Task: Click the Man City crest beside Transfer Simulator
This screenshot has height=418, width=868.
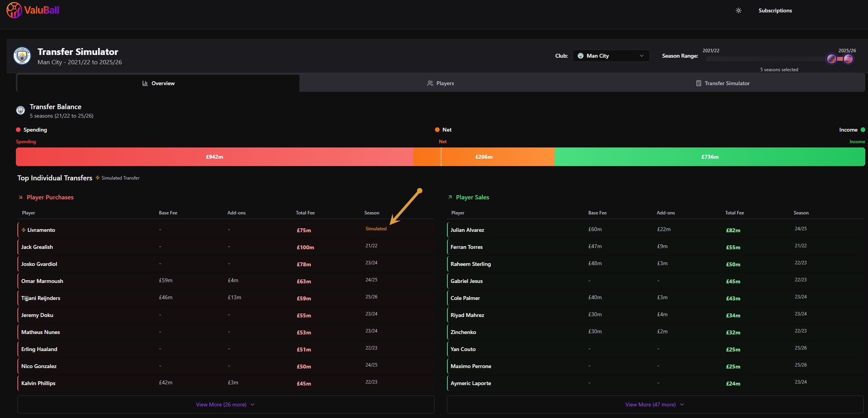Action: pos(22,56)
